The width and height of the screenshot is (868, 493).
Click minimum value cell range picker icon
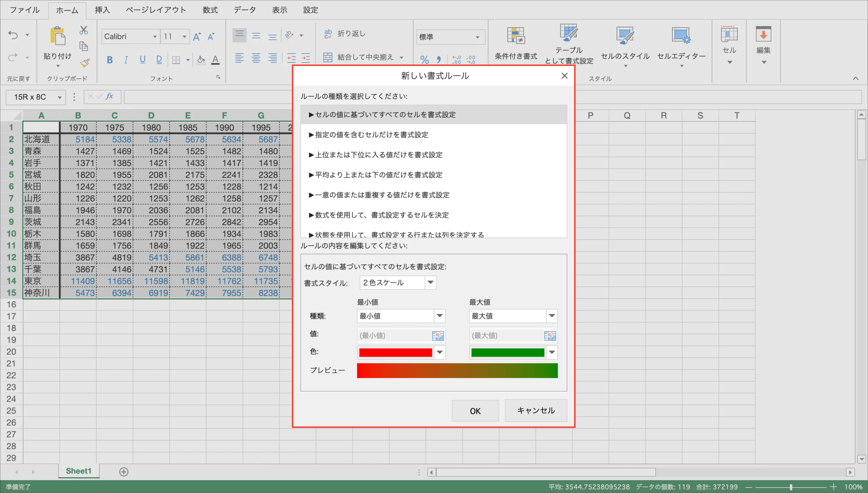[x=437, y=336]
